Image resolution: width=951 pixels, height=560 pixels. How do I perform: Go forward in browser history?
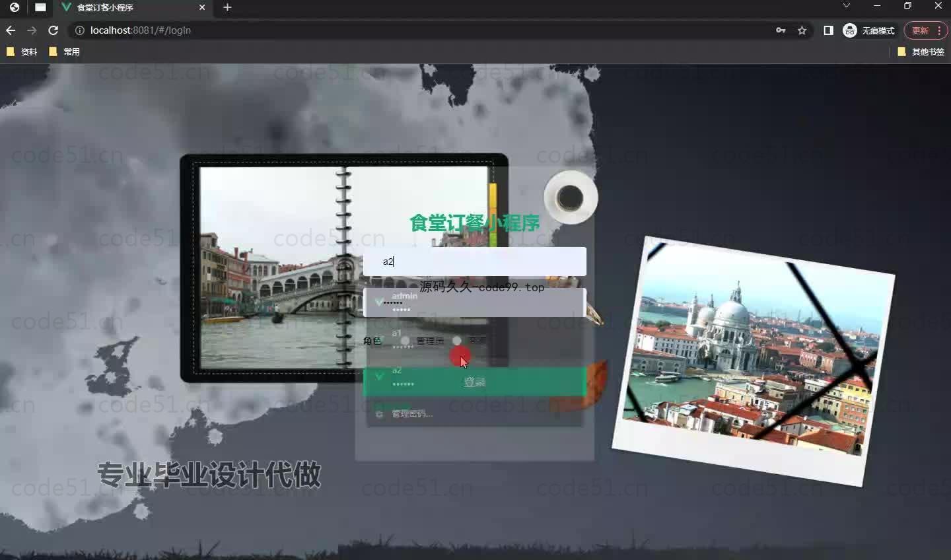pos(32,30)
